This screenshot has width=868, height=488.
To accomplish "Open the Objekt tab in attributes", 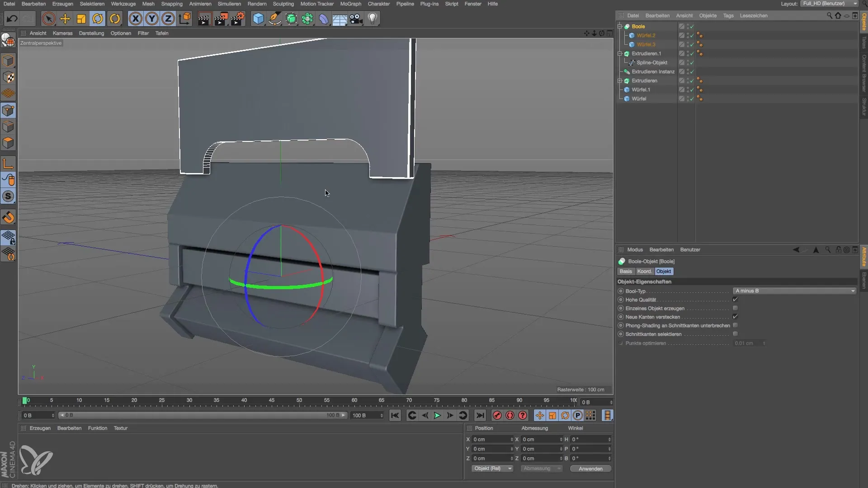I will [x=664, y=272].
